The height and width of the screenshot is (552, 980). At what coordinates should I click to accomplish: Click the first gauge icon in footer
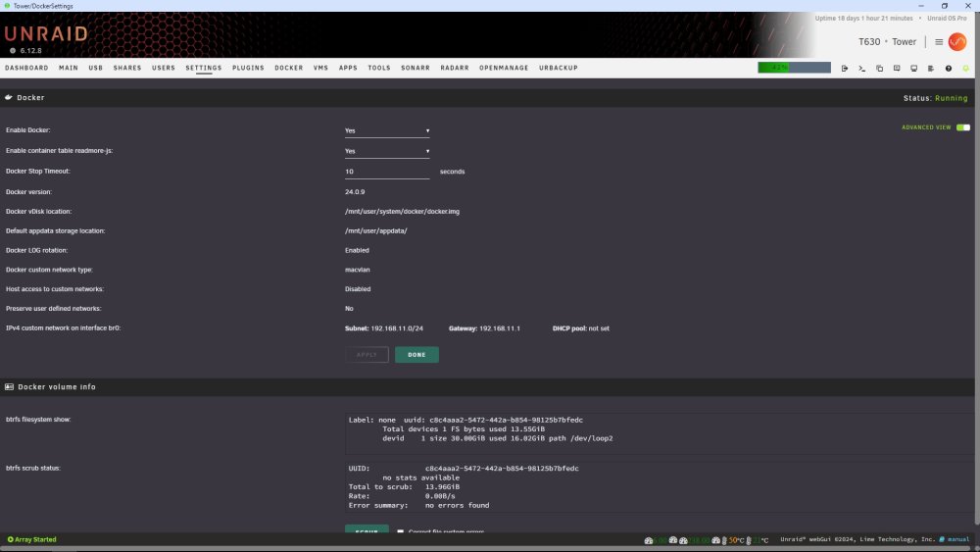649,540
